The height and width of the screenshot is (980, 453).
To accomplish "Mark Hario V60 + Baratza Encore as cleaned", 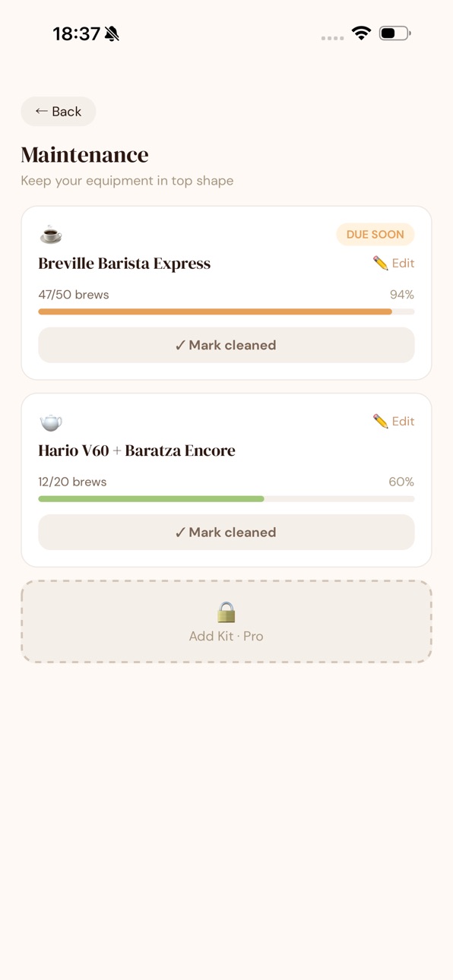I will tap(226, 533).
